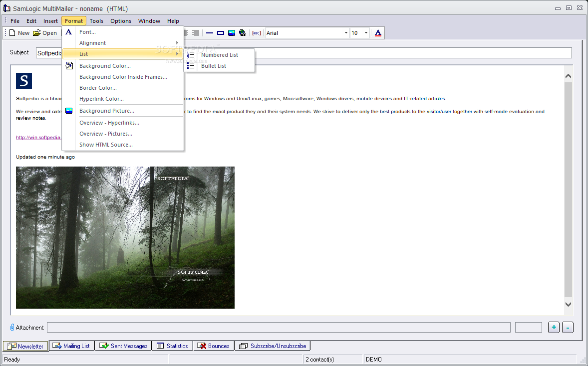The image size is (588, 366).
Task: Select Bullet List from the submenu
Action: tap(219, 66)
